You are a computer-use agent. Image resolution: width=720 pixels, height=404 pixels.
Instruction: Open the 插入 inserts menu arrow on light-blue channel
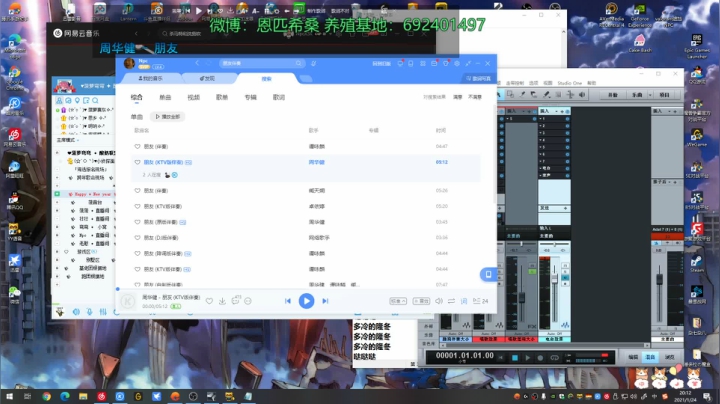tap(557, 111)
